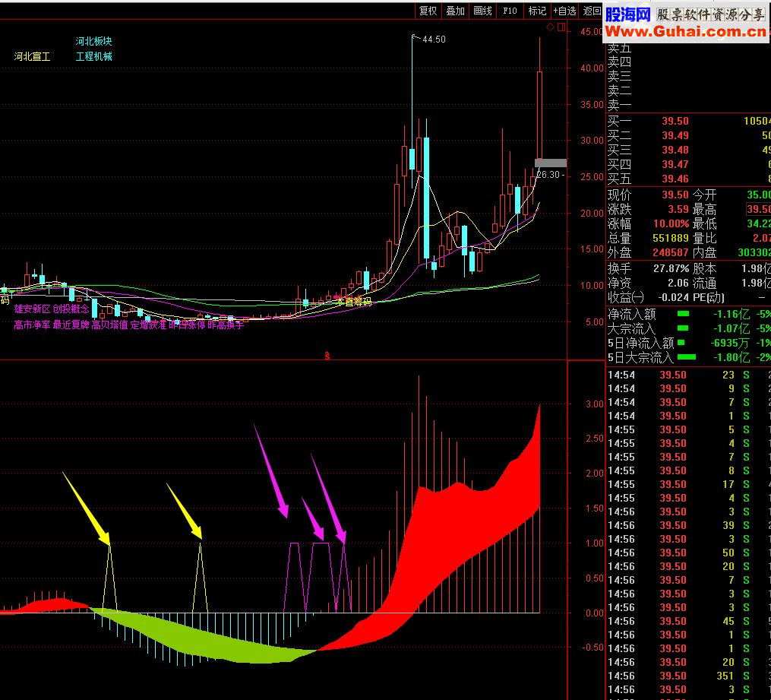Select the 14:56 trade row with volume 50
This screenshot has width=771, height=700.
click(x=688, y=553)
